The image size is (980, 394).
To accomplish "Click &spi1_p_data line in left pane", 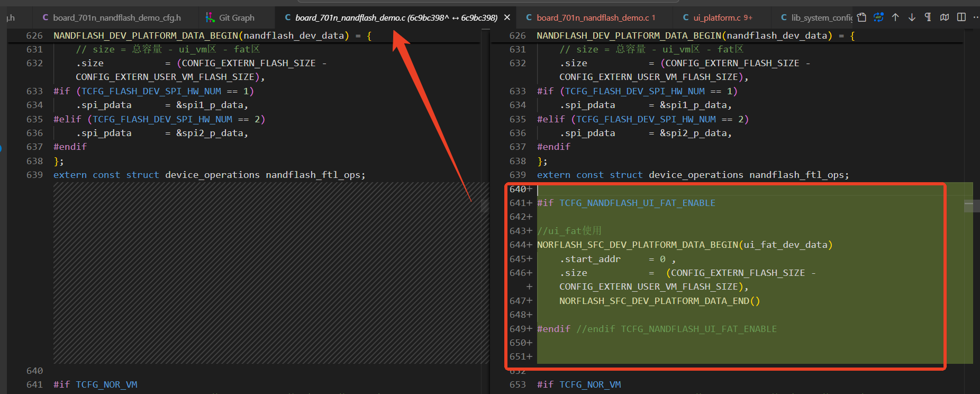I will (x=162, y=105).
